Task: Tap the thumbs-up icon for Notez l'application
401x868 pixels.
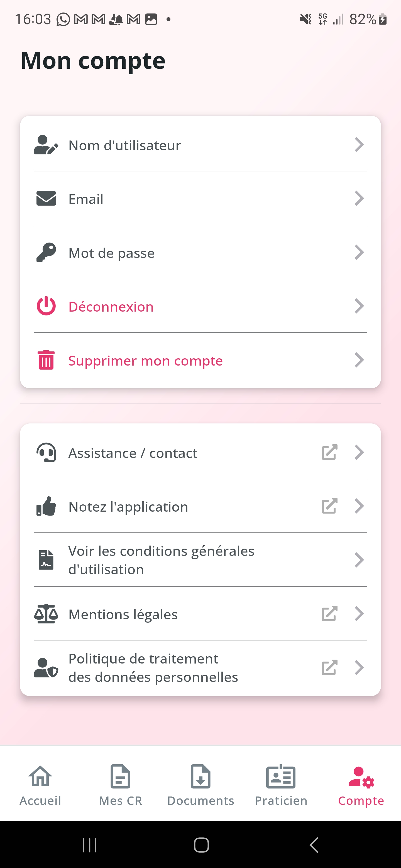Action: [x=46, y=506]
